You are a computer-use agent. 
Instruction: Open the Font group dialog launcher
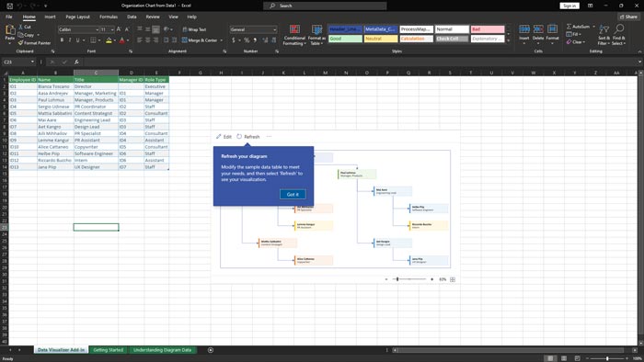pos(131,51)
